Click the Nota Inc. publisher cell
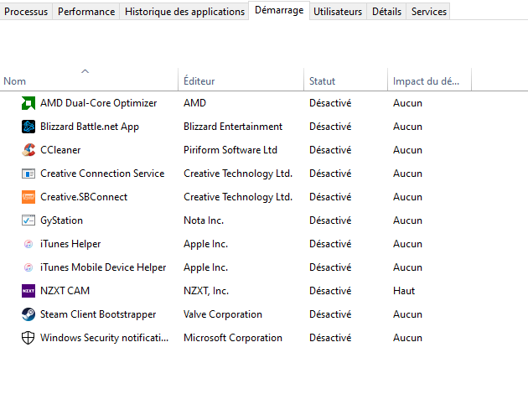The height and width of the screenshot is (420, 528). pyautogui.click(x=204, y=220)
